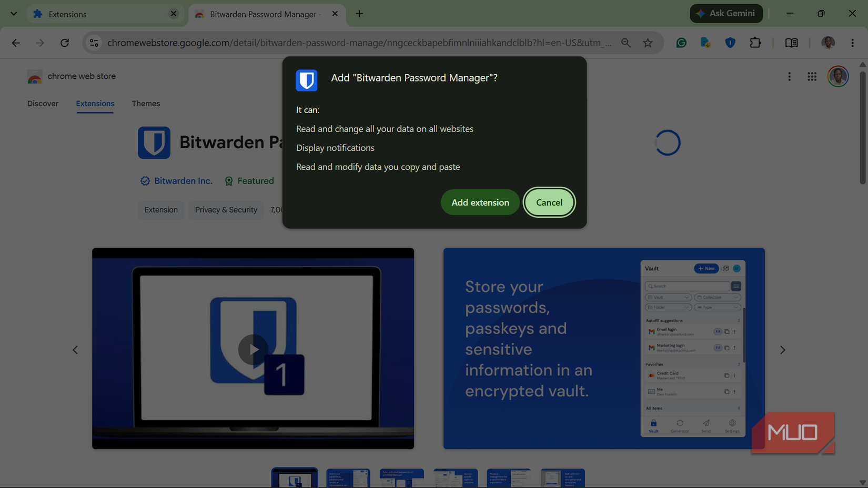Select the third carousel thumbnail
868x488 pixels.
[x=402, y=478]
